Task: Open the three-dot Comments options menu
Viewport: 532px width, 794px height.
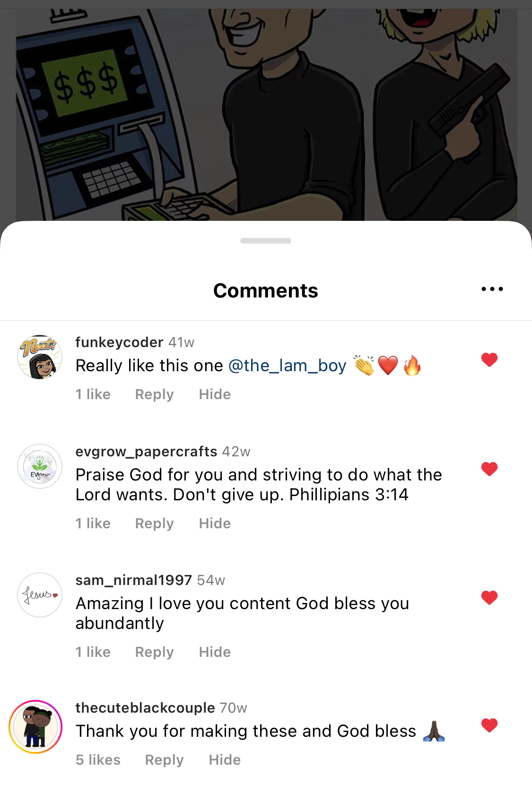Action: 492,289
